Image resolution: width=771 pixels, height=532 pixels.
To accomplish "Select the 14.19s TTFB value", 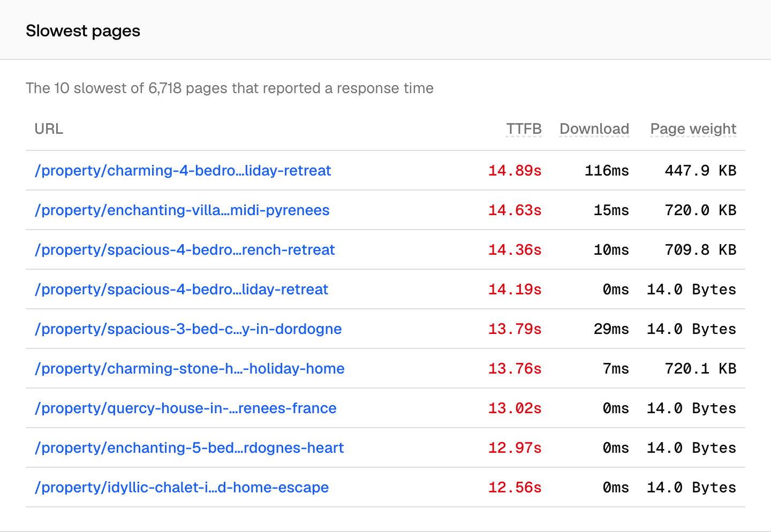I will click(x=515, y=289).
